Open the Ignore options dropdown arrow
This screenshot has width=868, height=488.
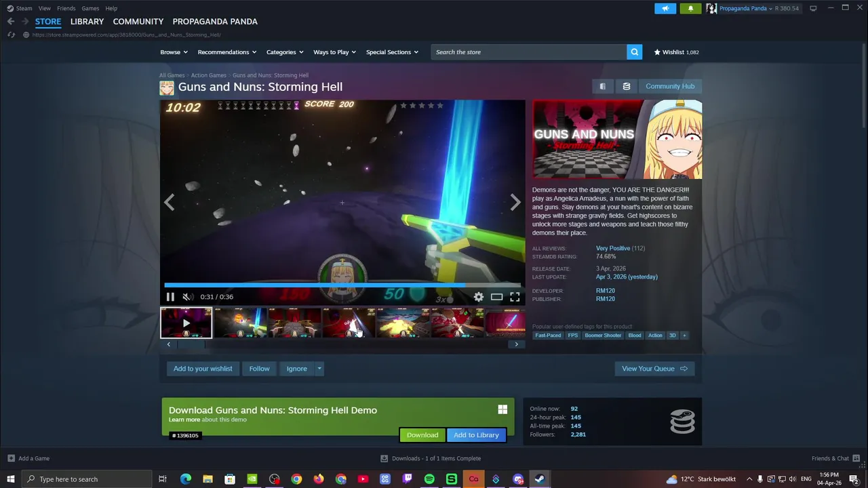pyautogui.click(x=319, y=369)
